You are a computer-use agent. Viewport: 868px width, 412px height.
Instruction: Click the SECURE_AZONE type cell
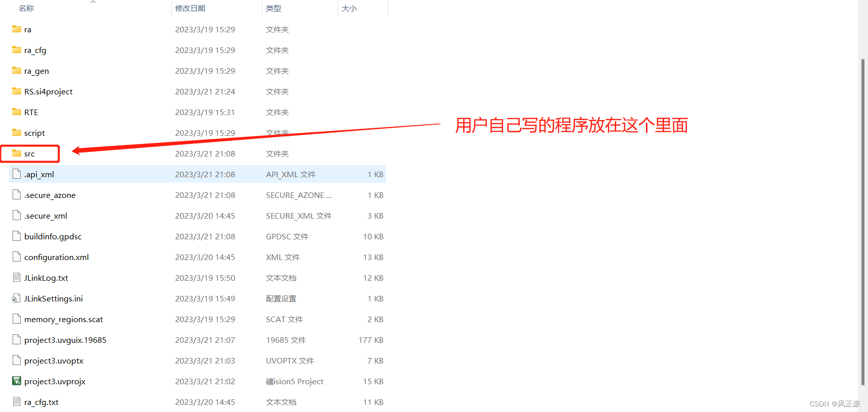(x=299, y=195)
